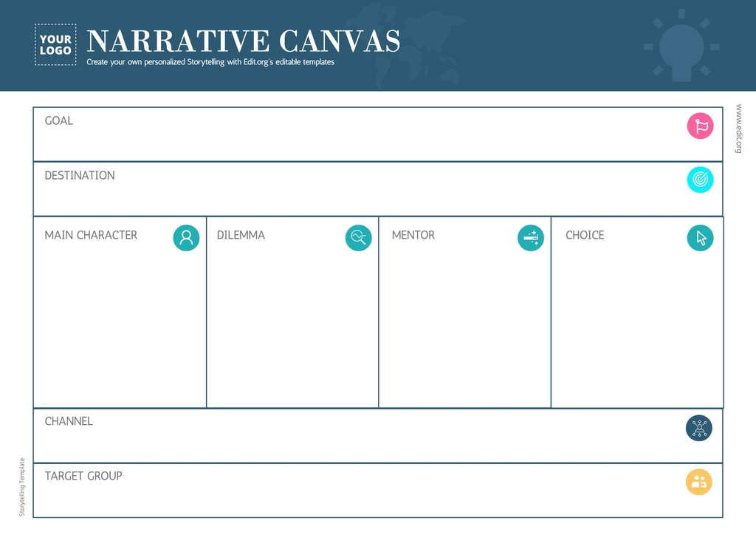
Task: Click the CHANNEL section label
Action: 69,421
